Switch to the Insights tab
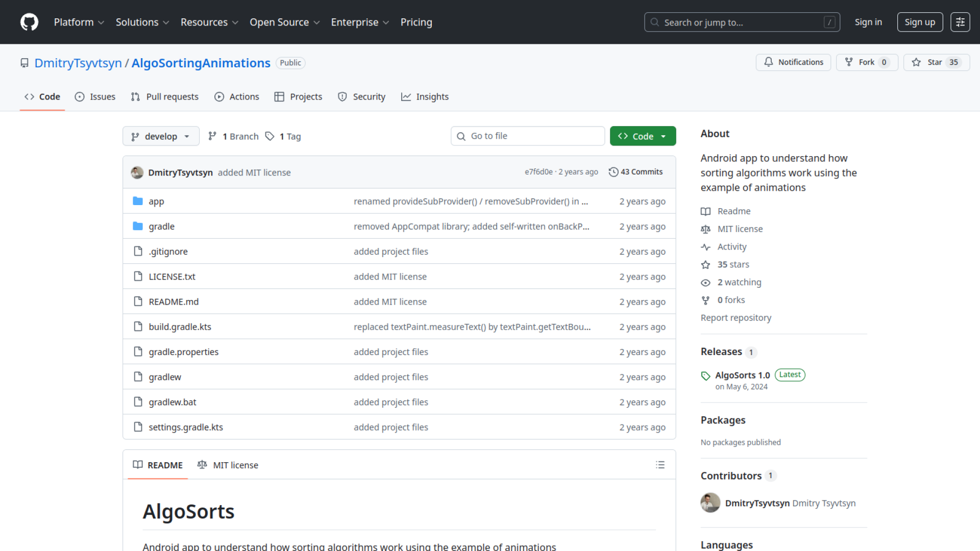This screenshot has height=551, width=980. tap(425, 96)
